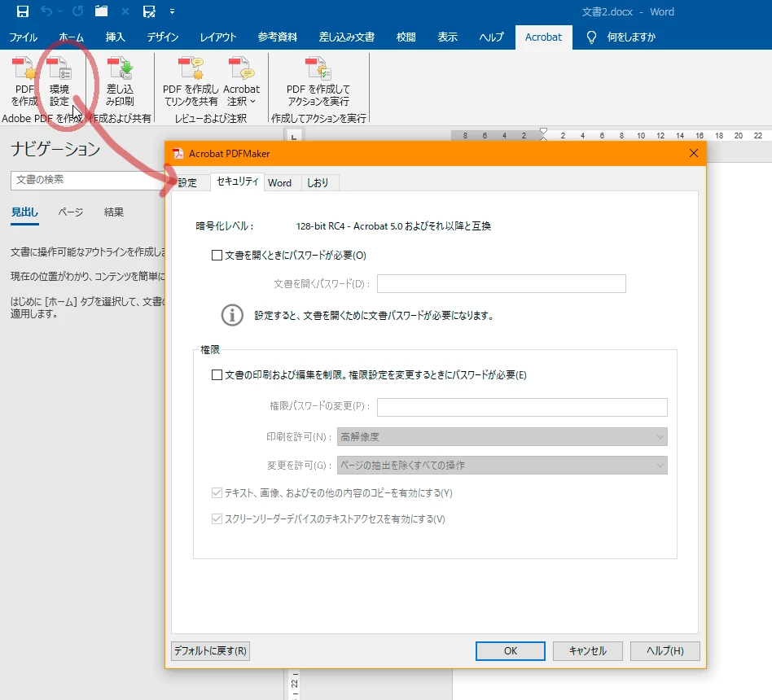
Task: Click the 文書を開くパスワード field
Action: tap(501, 283)
